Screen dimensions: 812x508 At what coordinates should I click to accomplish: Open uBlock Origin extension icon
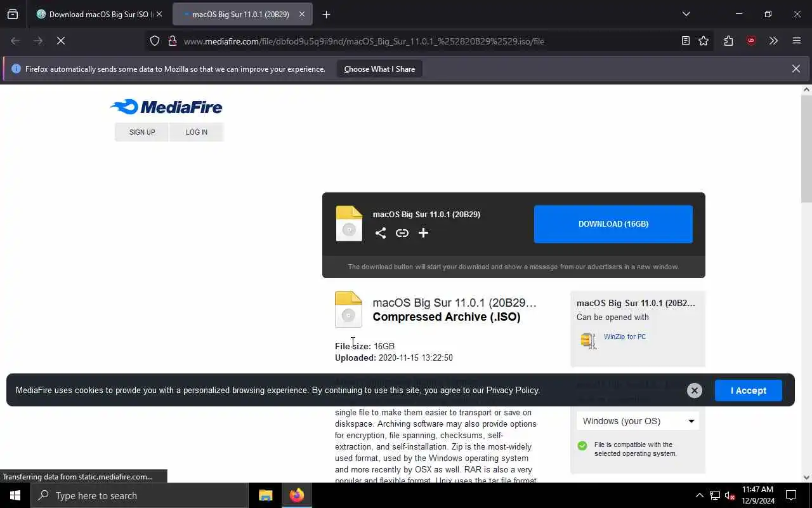[x=751, y=41]
